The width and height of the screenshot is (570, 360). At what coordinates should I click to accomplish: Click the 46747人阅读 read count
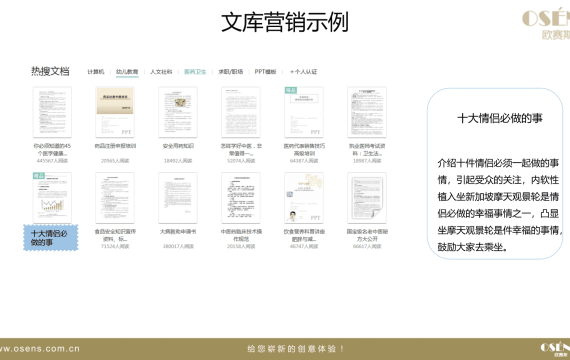(304, 246)
